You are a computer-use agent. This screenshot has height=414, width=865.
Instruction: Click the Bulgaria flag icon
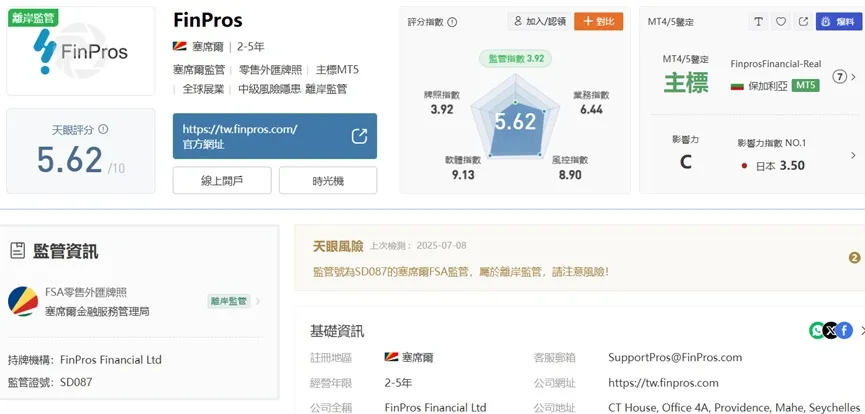(737, 86)
